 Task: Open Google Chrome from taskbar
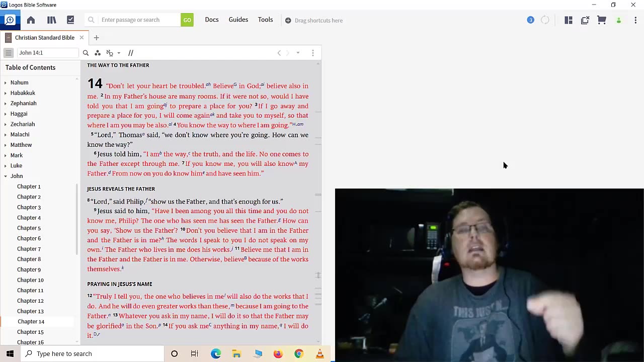[x=299, y=353]
